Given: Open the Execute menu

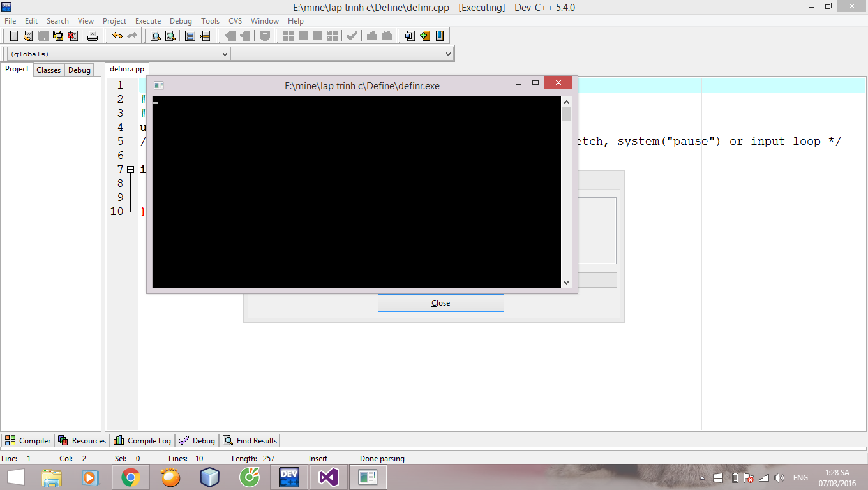Looking at the screenshot, I should click(x=148, y=21).
